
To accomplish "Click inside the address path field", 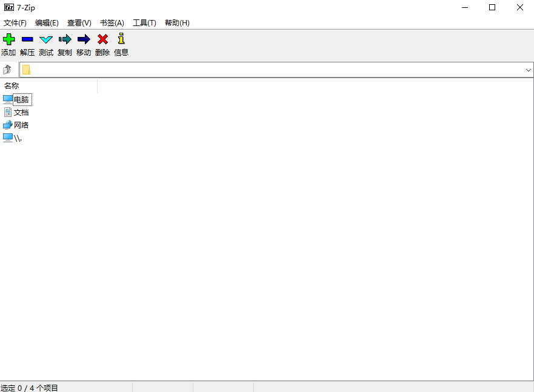I will 276,70.
